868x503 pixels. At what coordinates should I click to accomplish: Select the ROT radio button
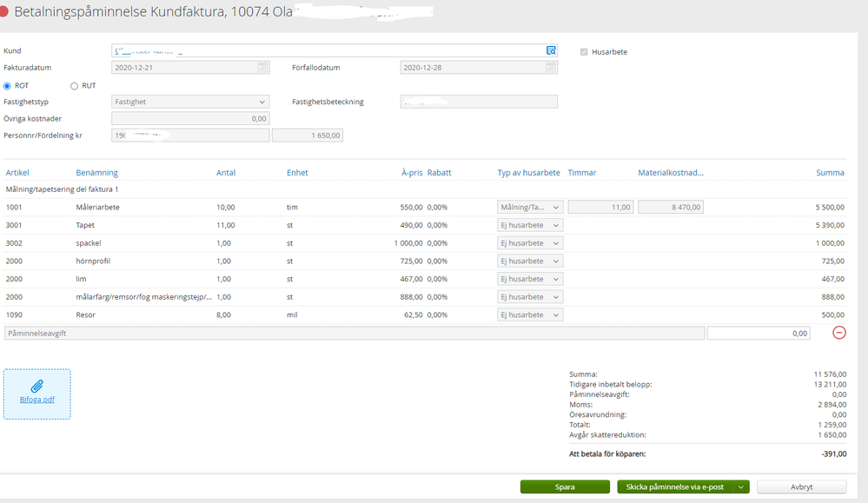[x=8, y=85]
